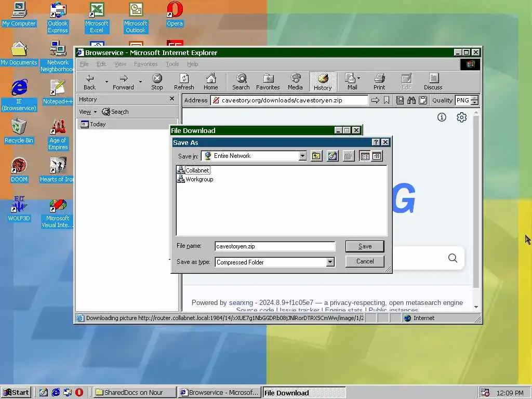
Task: Open the Edit menu
Action: tap(101, 64)
